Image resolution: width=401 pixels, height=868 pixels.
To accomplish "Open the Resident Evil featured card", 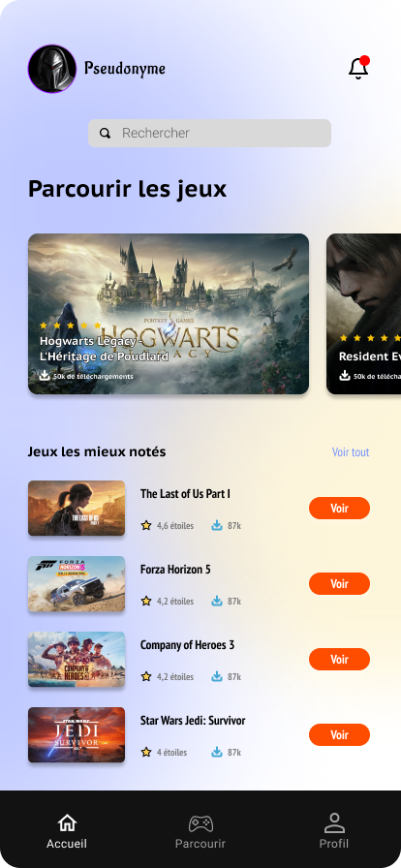I will coord(363,314).
